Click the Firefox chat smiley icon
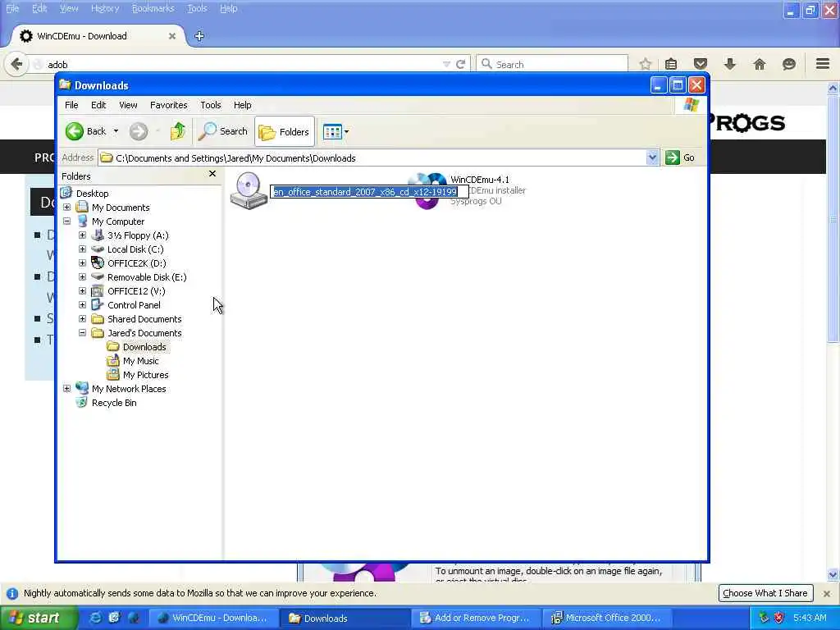The image size is (840, 630). coord(788,64)
